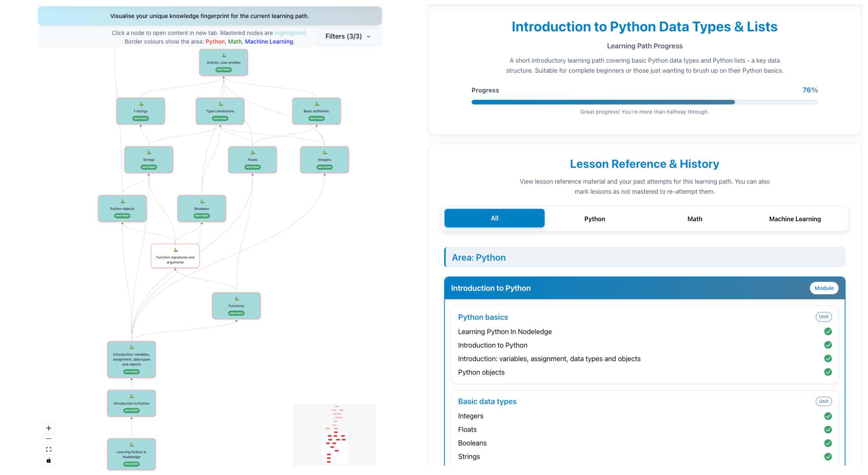868x475 pixels.
Task: Toggle graph interactivity lock icon
Action: click(49, 460)
